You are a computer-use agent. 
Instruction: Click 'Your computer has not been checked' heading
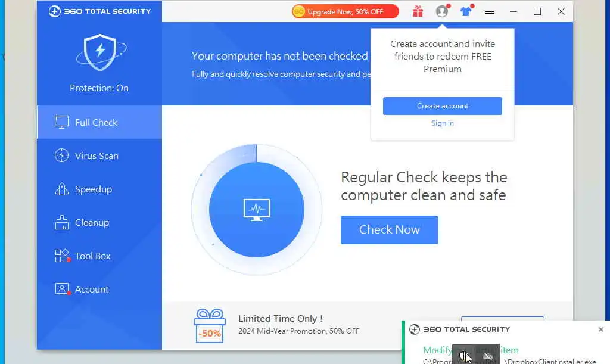pos(280,56)
